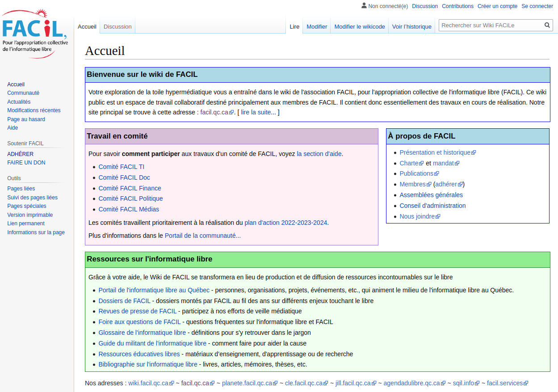Go to Accueil in the sidebar
The image size is (558, 392).
(x=16, y=84)
